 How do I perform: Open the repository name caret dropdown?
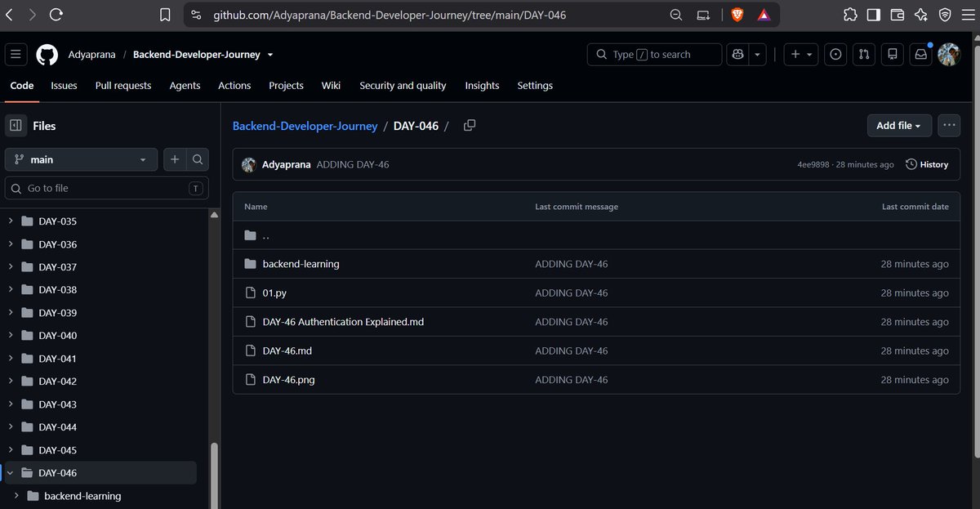tap(270, 55)
